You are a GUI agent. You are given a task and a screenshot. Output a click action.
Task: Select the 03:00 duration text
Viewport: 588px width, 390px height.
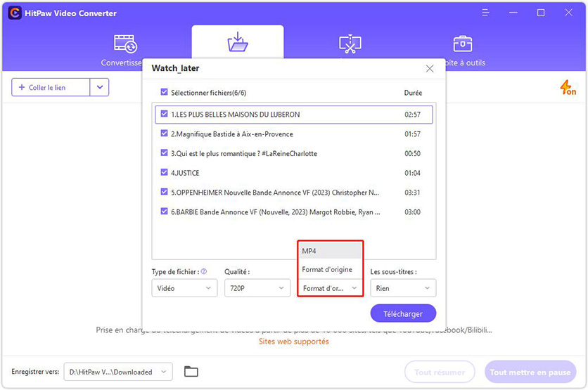(x=412, y=212)
